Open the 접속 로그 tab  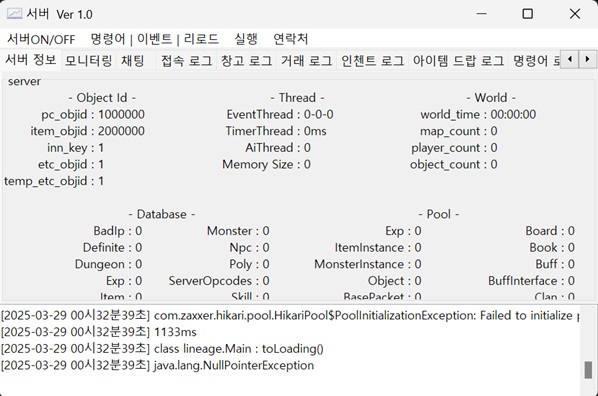pos(186,60)
